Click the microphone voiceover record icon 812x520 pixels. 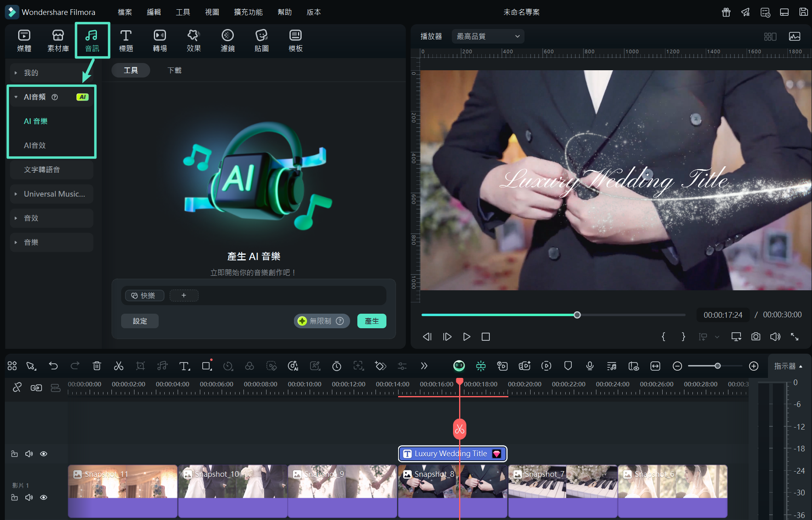pos(590,366)
